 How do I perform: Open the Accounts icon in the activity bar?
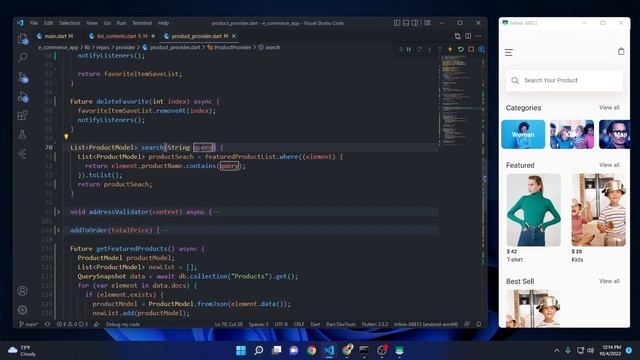(x=22, y=291)
